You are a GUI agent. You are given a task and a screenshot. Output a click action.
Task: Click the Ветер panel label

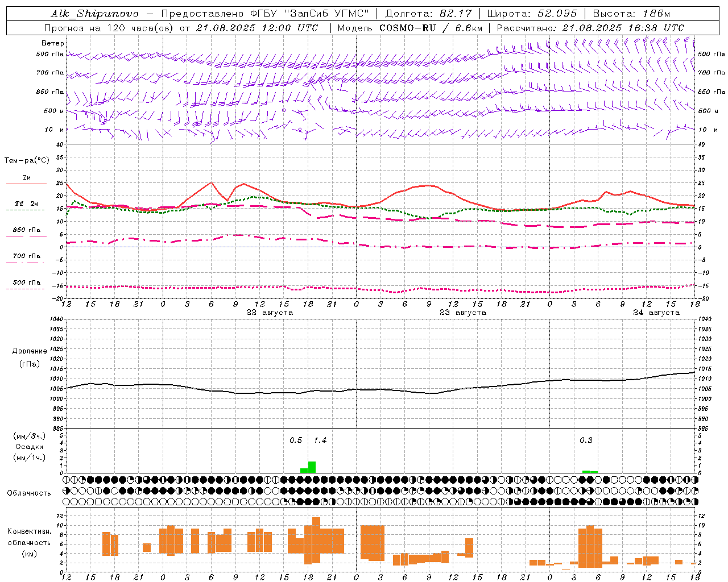(53, 43)
